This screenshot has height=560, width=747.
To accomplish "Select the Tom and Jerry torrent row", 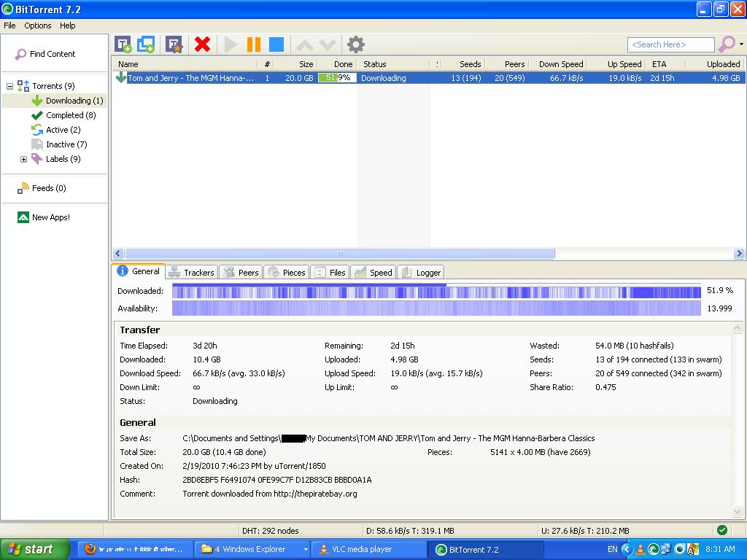I will coord(429,78).
